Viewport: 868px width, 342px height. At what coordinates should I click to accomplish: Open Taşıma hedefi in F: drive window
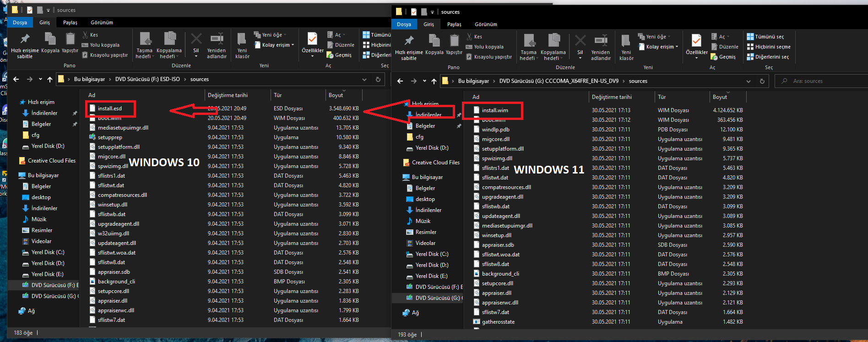pos(145,46)
